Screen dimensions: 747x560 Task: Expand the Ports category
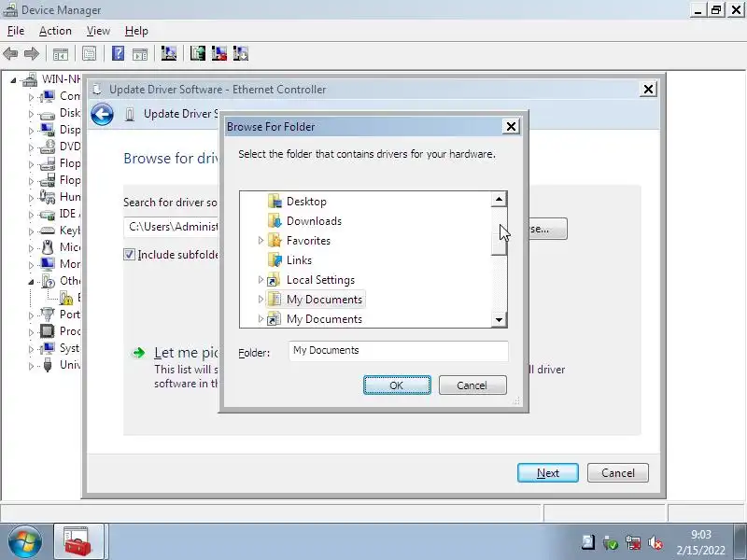(x=31, y=315)
